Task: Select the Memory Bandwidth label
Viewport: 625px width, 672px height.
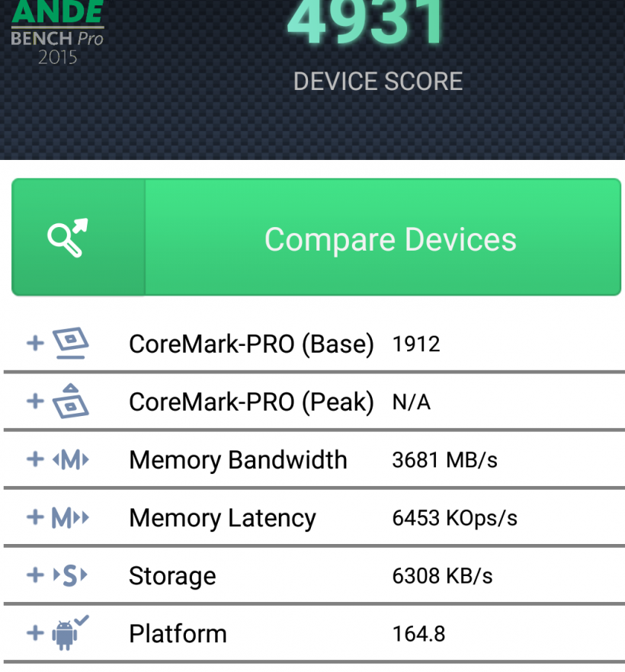Action: [x=238, y=460]
